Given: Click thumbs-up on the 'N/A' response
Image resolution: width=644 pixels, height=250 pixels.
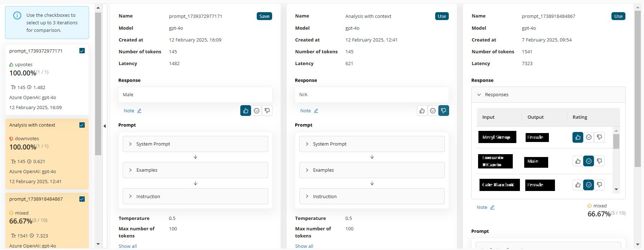Looking at the screenshot, I should (422, 111).
